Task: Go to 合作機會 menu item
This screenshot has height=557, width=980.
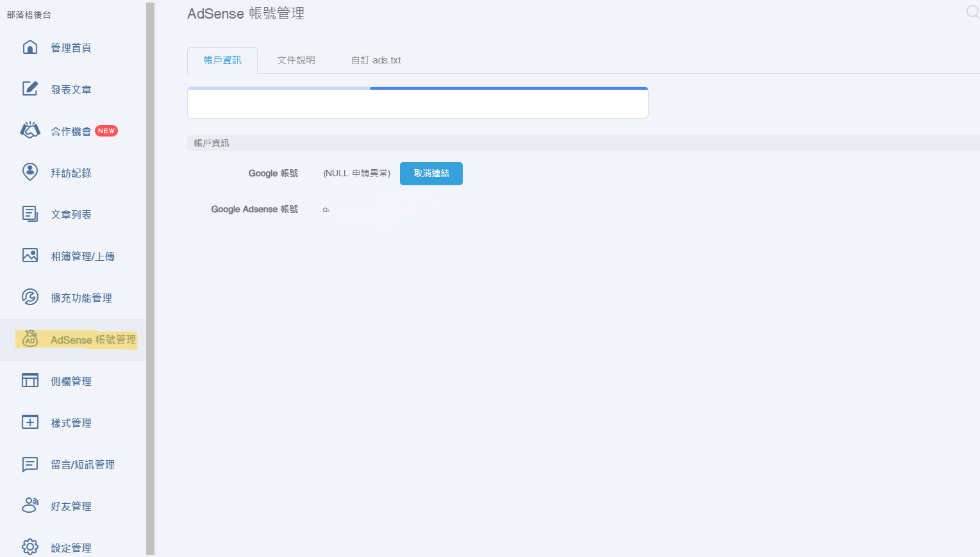Action: coord(71,131)
